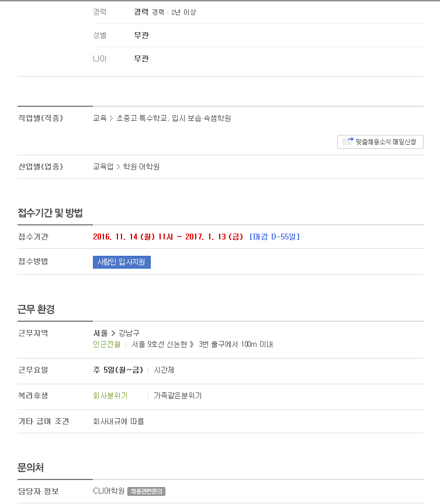Click the arrow between 교육업 and 학원·어학원
Screen dimensions: 440x504
pos(118,167)
